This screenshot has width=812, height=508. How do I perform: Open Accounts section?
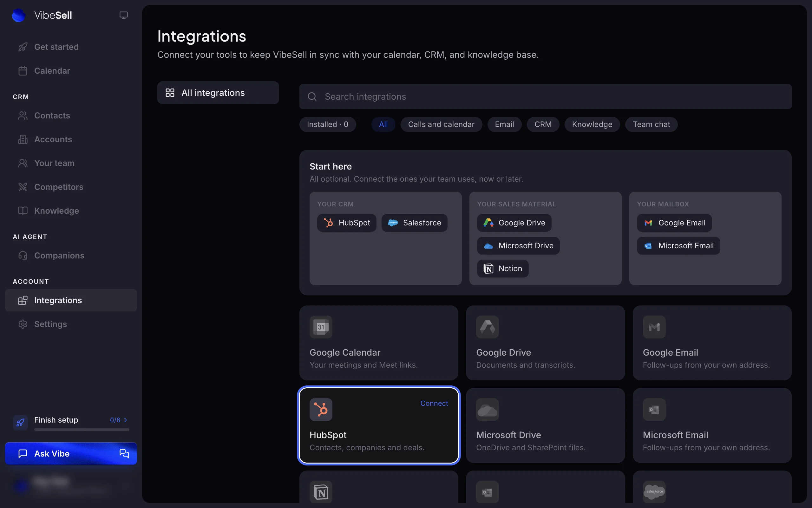pyautogui.click(x=71, y=139)
